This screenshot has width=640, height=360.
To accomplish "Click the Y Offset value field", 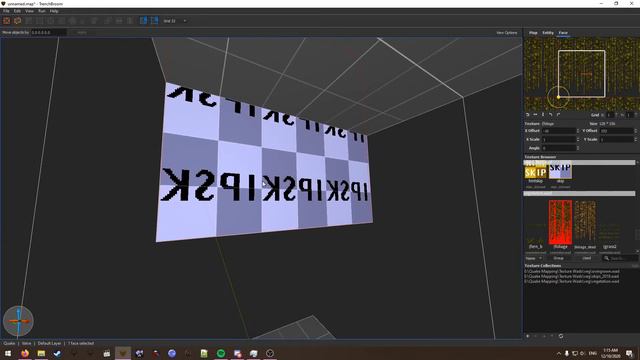I will click(x=616, y=131).
